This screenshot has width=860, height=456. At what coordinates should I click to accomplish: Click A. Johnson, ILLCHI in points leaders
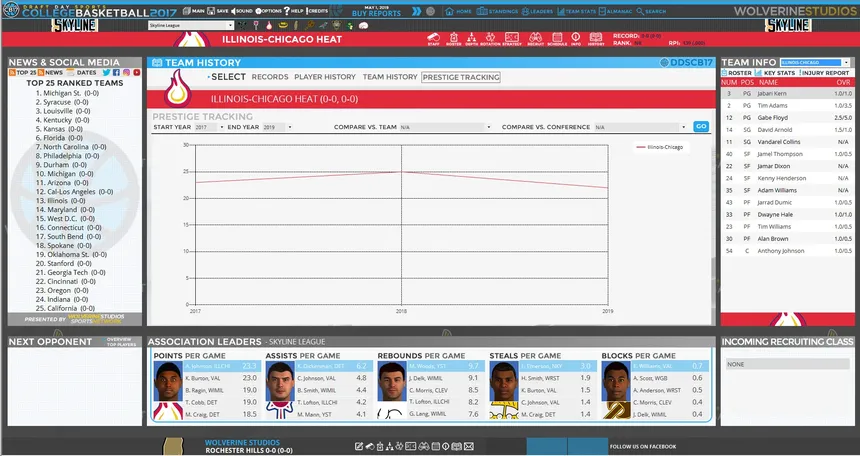pos(222,366)
